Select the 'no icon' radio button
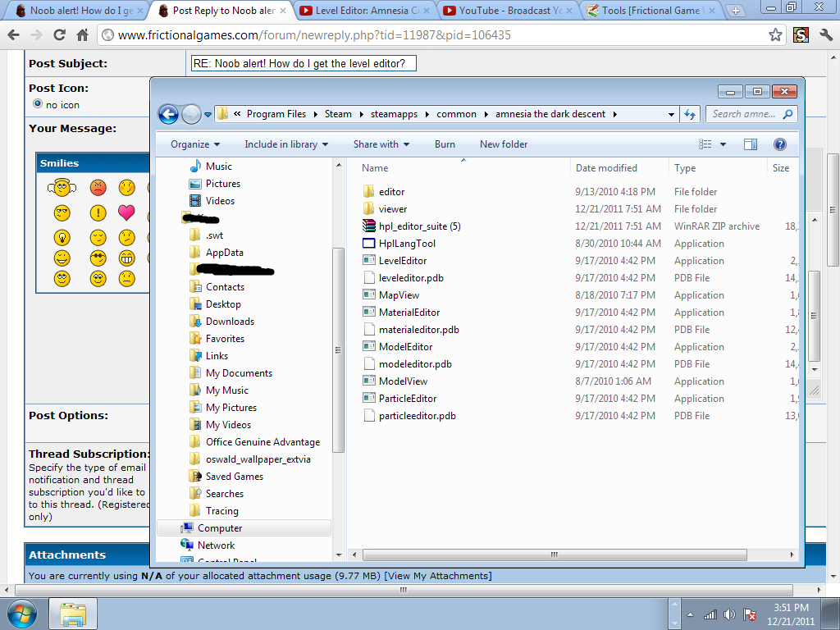 pos(37,104)
